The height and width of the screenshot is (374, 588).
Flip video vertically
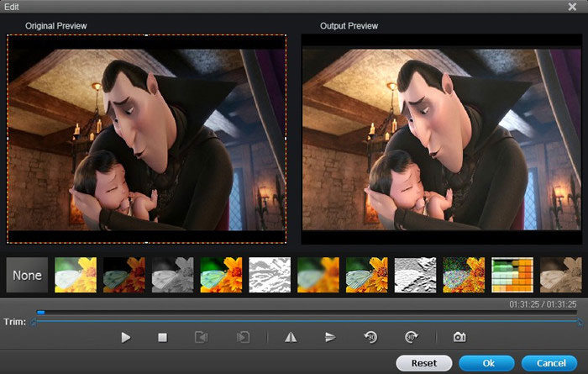coord(330,337)
